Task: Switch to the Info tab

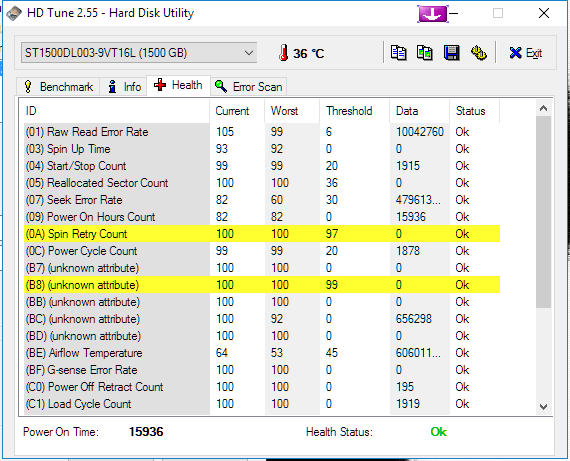Action: coord(124,87)
